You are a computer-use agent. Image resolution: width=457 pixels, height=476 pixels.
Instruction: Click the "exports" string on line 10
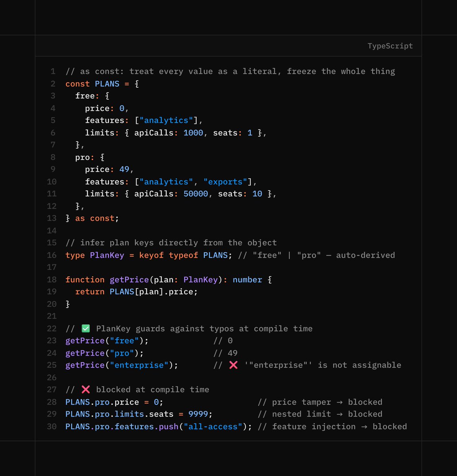225,182
